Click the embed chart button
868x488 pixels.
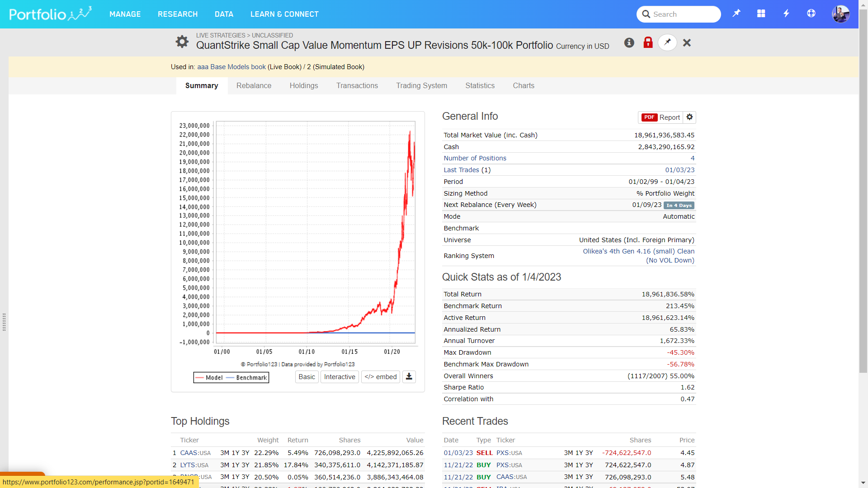381,377
